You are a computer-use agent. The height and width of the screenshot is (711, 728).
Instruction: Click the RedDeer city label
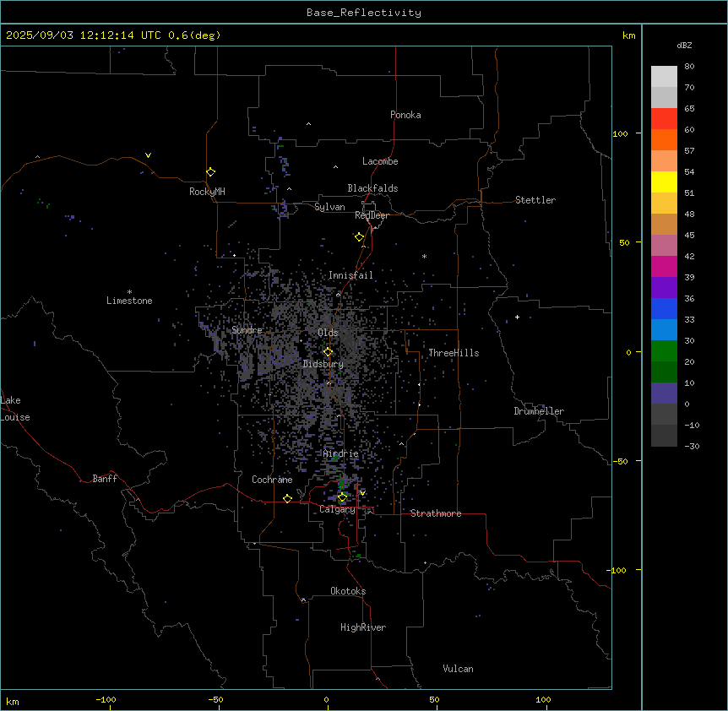[x=372, y=215]
